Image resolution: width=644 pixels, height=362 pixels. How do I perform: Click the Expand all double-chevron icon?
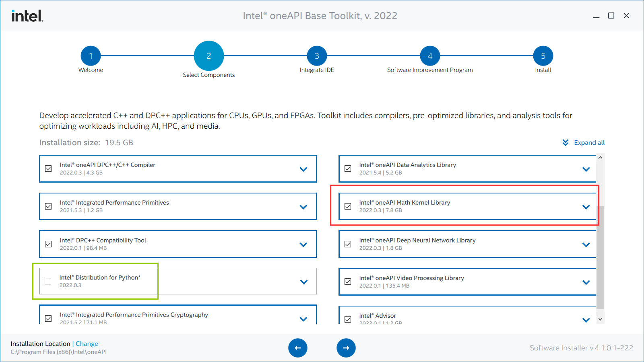click(566, 142)
